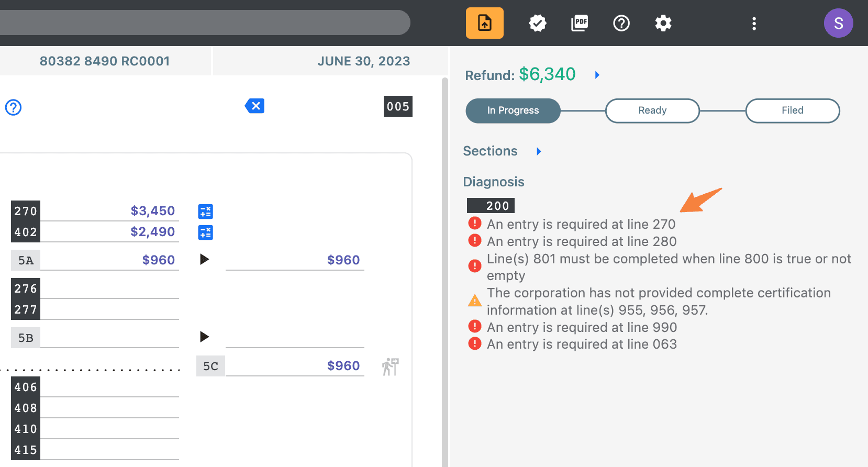Expand the Refund details arrow
The width and height of the screenshot is (868, 467).
[597, 75]
